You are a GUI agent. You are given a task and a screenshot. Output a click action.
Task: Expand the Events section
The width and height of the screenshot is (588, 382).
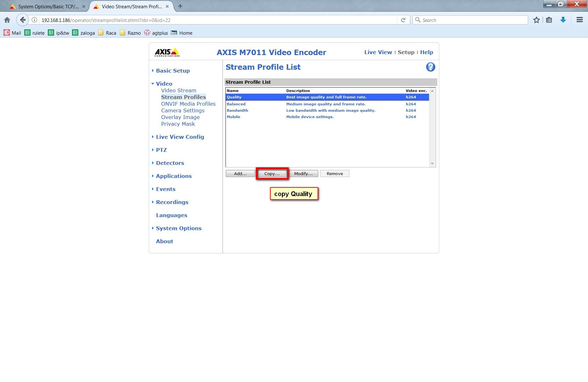tap(166, 189)
